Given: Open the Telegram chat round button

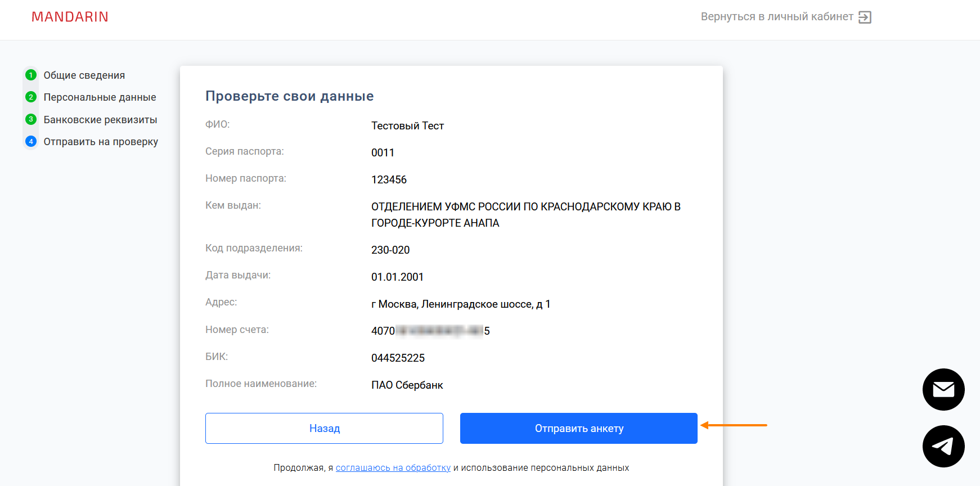Looking at the screenshot, I should click(x=943, y=446).
